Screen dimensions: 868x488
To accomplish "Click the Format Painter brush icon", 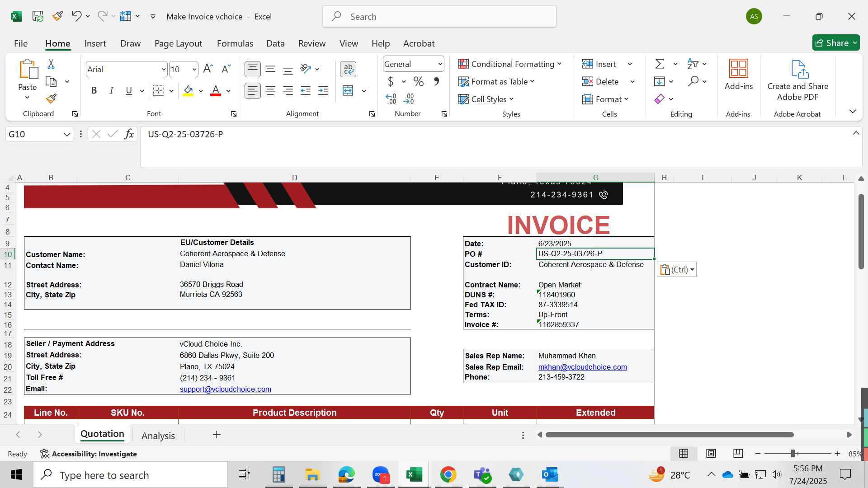I will coord(51,98).
